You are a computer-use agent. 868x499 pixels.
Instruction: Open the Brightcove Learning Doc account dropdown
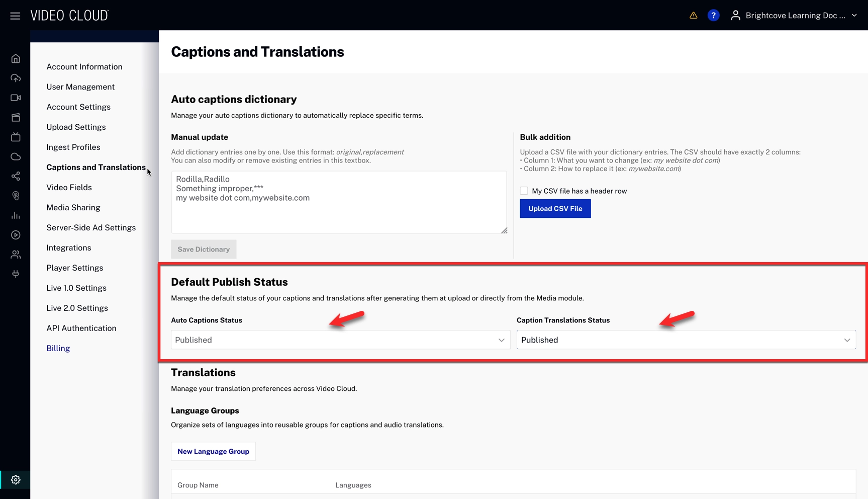[x=794, y=16]
